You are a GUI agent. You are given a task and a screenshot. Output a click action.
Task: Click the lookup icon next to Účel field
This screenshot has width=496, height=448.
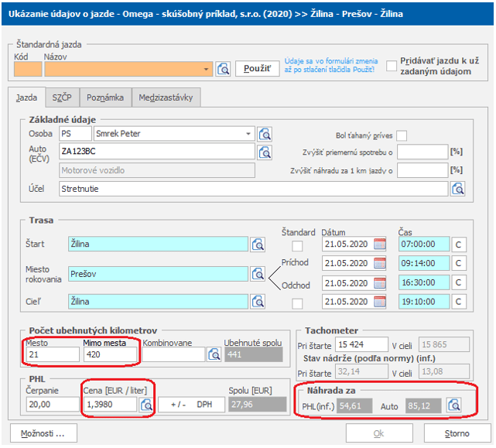point(457,188)
